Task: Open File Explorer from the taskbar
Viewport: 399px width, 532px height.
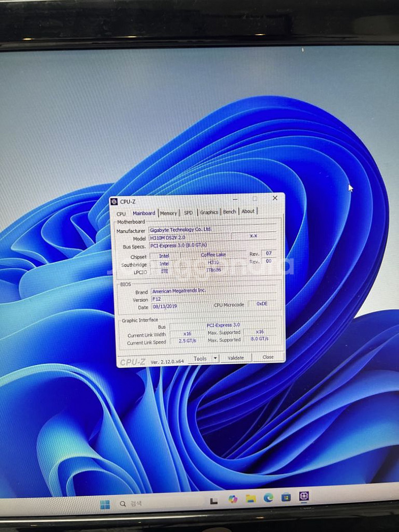Action: pyautogui.click(x=251, y=498)
